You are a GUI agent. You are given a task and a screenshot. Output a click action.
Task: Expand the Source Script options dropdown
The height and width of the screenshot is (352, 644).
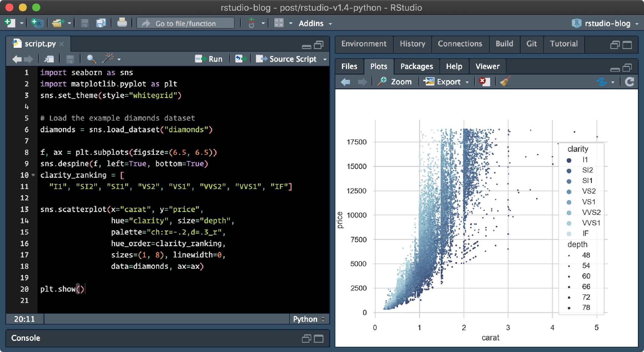(324, 59)
